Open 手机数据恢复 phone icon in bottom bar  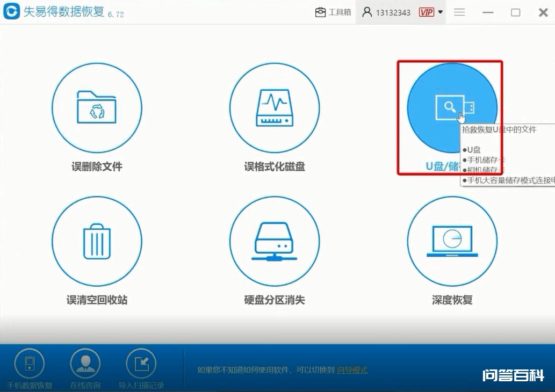30,364
